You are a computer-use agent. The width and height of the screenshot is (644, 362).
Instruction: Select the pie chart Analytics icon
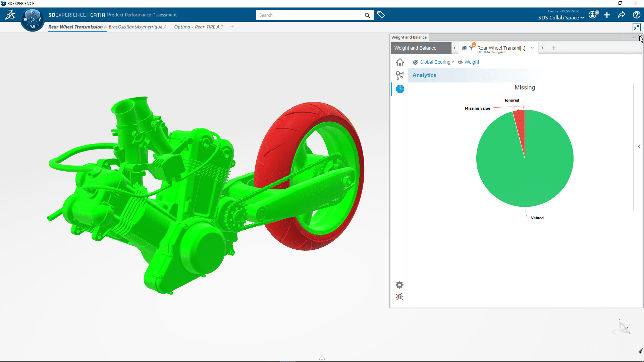click(400, 89)
